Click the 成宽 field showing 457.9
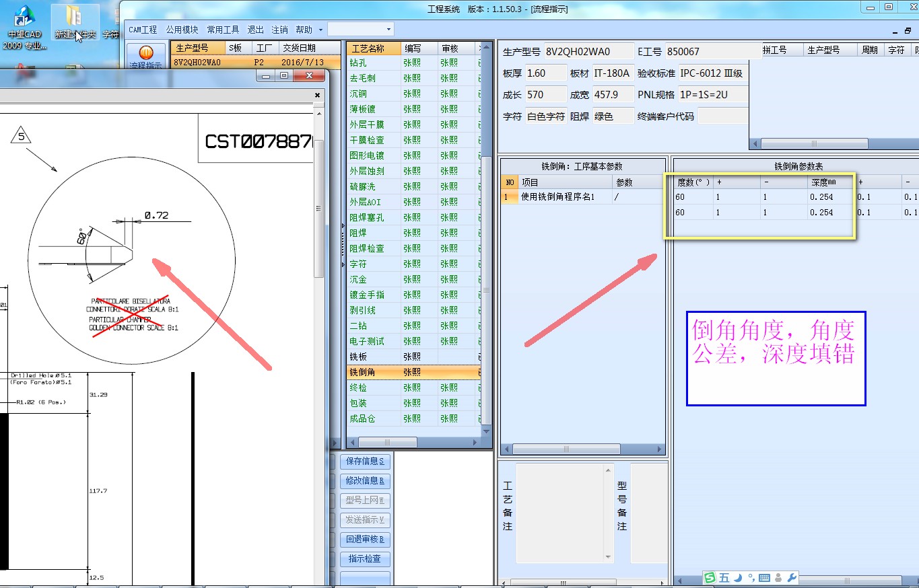Viewport: 919px width, 588px height. [x=613, y=94]
